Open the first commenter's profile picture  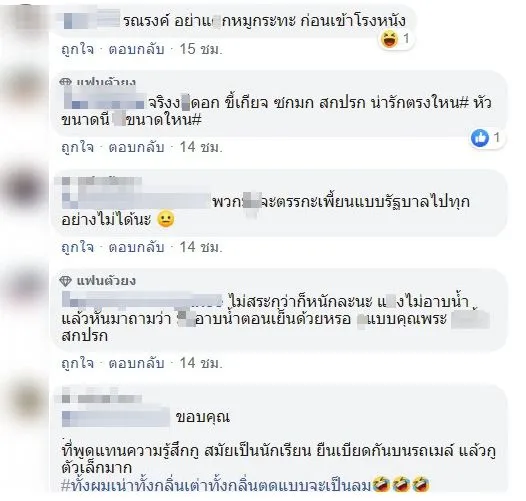25,18
